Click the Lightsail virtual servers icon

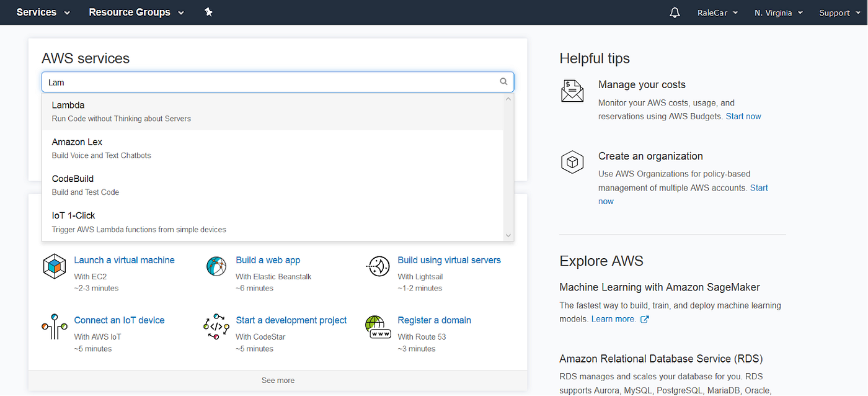(x=378, y=266)
